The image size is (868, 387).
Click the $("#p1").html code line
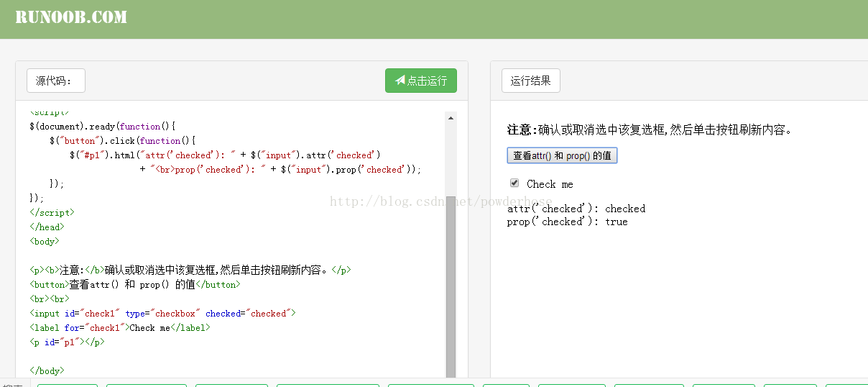coord(225,155)
